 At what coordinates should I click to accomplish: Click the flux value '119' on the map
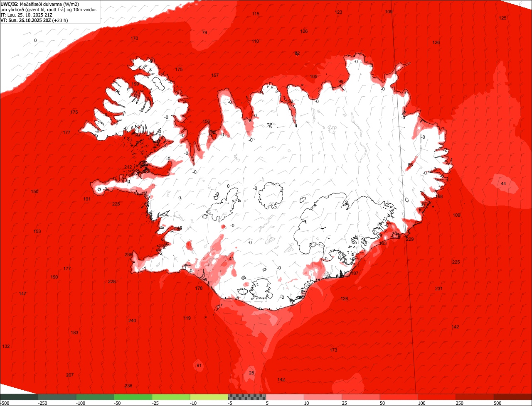click(x=187, y=318)
